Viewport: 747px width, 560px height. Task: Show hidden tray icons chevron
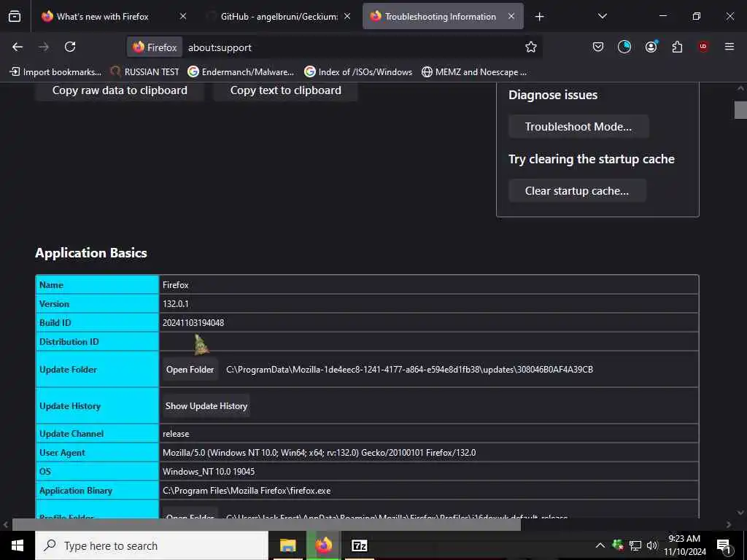point(600,545)
